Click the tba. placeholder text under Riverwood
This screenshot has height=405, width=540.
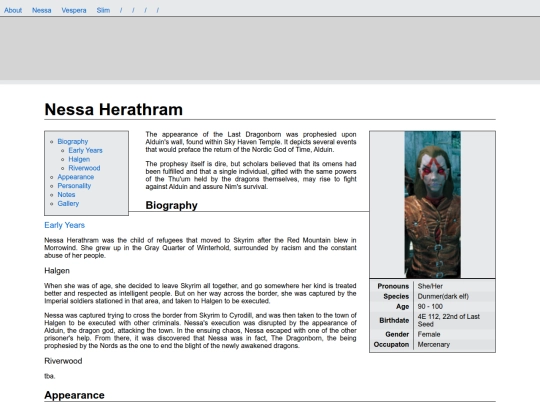click(x=50, y=376)
